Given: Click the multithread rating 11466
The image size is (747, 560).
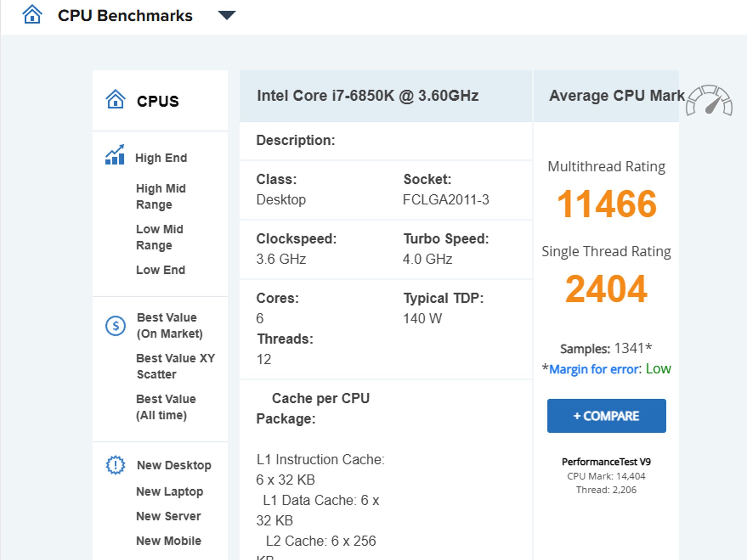Looking at the screenshot, I should [x=607, y=204].
